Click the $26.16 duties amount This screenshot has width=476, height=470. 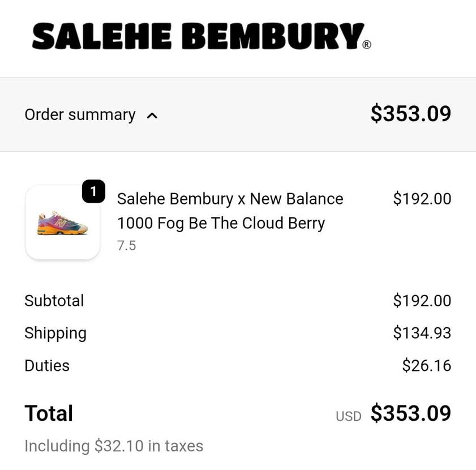pos(426,366)
